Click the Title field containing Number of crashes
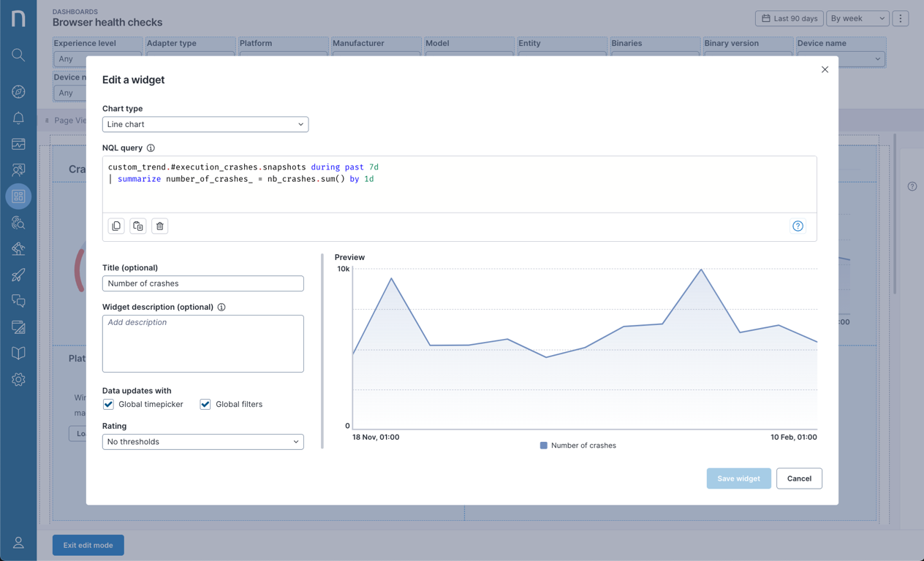 point(202,283)
